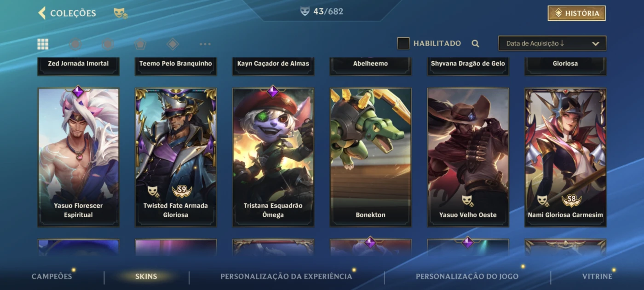644x290 pixels.
Task: Click the purple gem on Tristana card
Action: 273,91
